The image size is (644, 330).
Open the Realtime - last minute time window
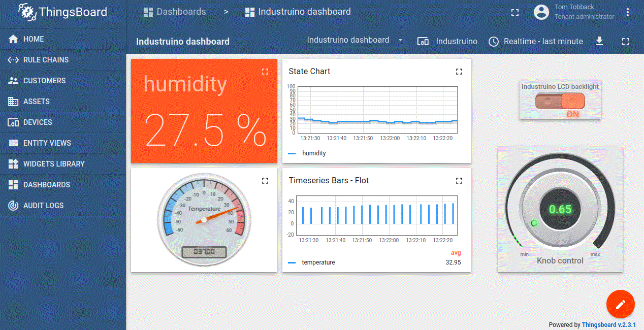[x=536, y=41]
